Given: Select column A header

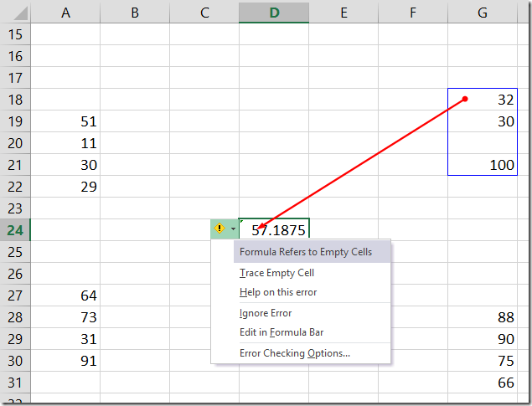Looking at the screenshot, I should tap(65, 13).
